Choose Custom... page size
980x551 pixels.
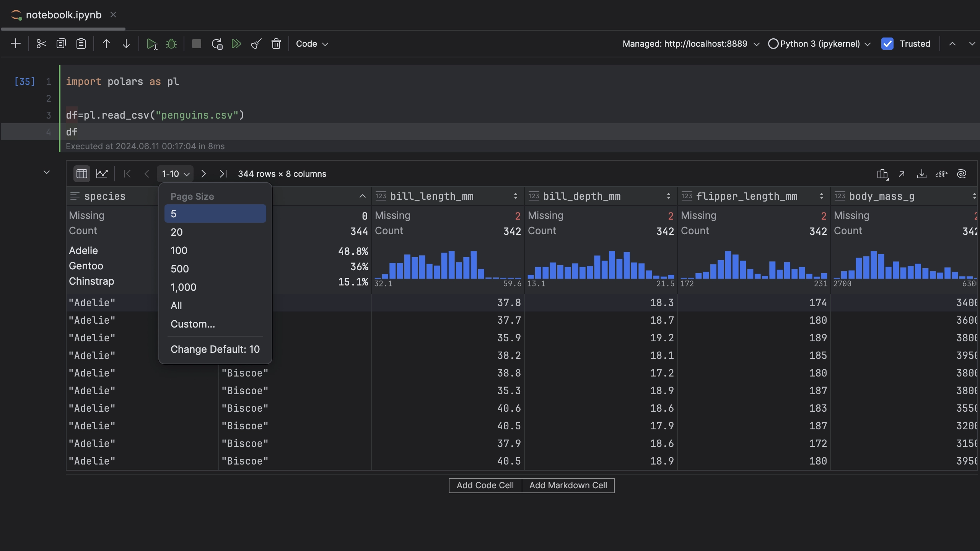pyautogui.click(x=215, y=324)
